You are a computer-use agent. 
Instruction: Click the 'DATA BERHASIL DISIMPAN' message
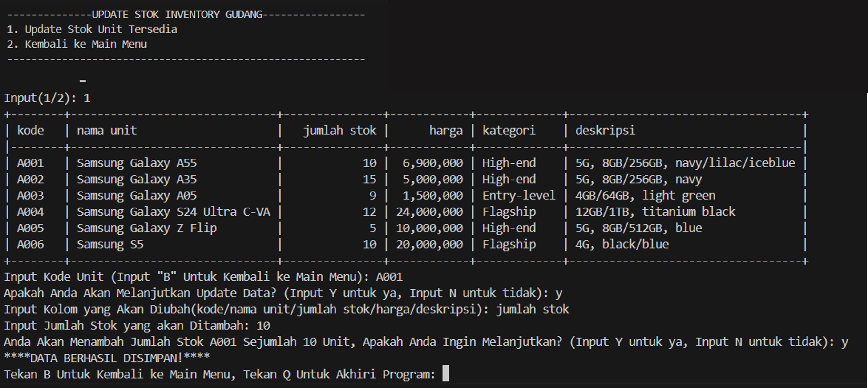(x=106, y=357)
